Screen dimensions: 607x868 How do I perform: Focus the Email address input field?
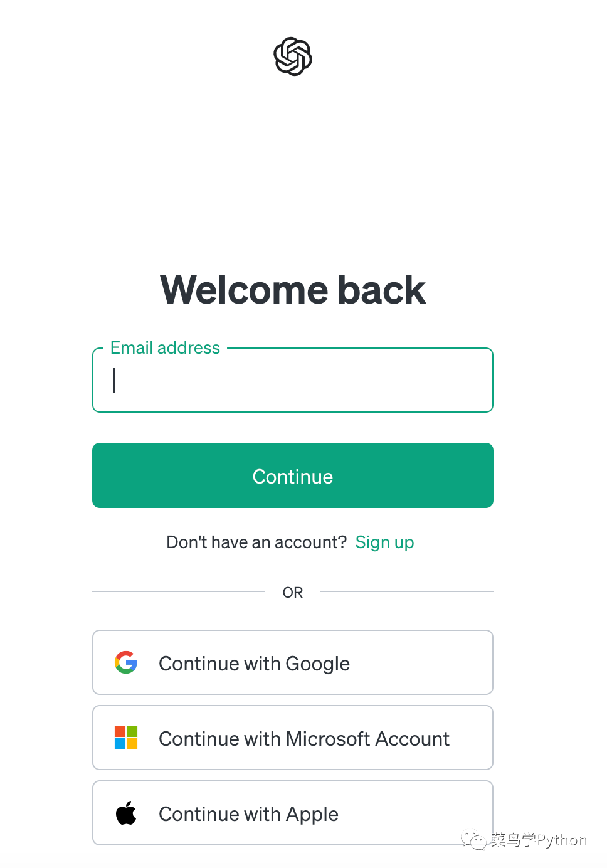click(293, 380)
